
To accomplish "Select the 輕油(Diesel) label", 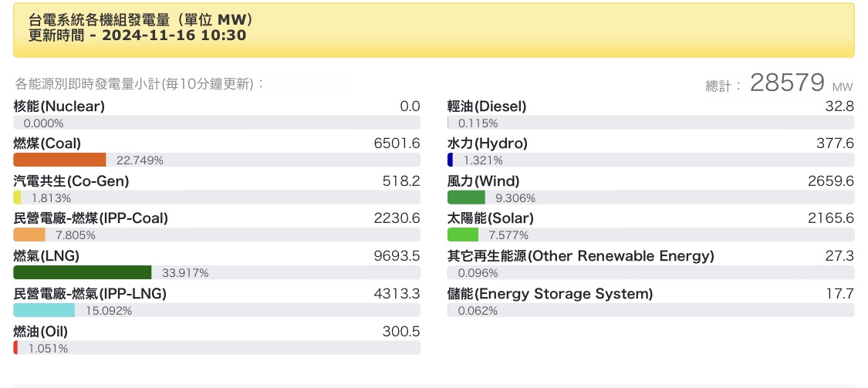I will point(487,106).
